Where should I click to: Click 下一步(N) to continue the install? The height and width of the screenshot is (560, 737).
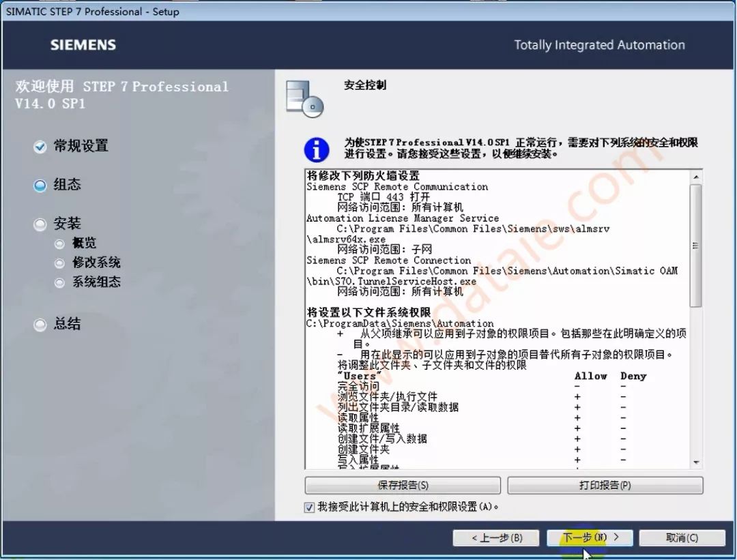(590, 537)
